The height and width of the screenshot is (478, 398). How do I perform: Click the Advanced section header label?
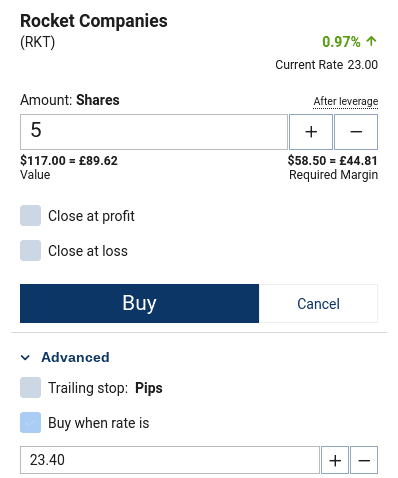(75, 357)
